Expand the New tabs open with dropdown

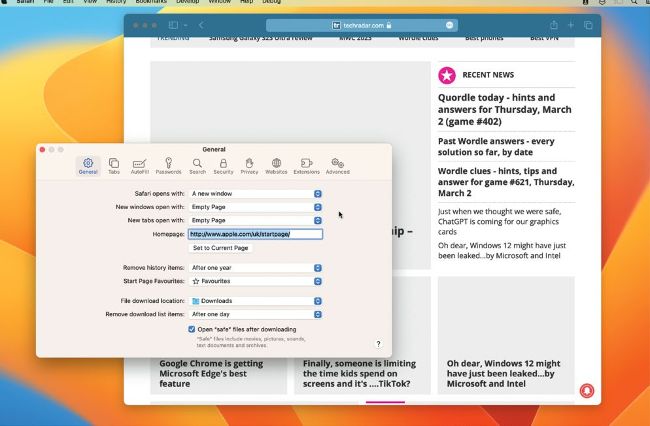pos(255,220)
